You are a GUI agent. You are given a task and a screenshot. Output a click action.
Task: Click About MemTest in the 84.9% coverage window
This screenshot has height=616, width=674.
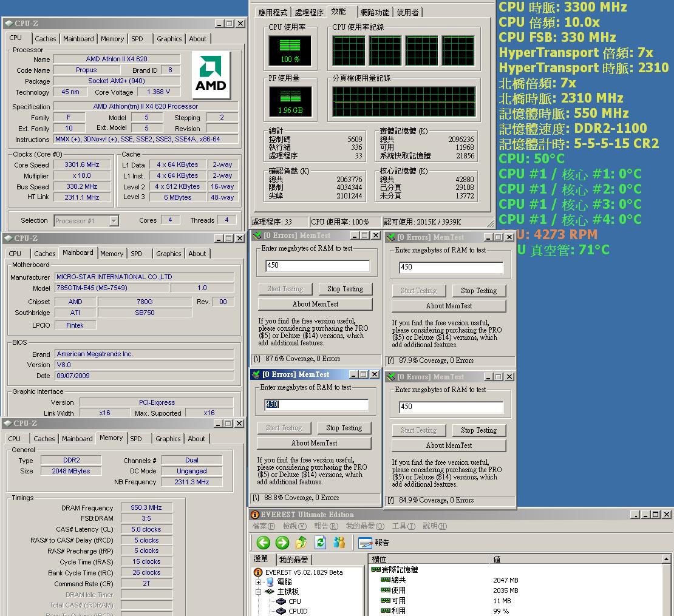click(449, 445)
